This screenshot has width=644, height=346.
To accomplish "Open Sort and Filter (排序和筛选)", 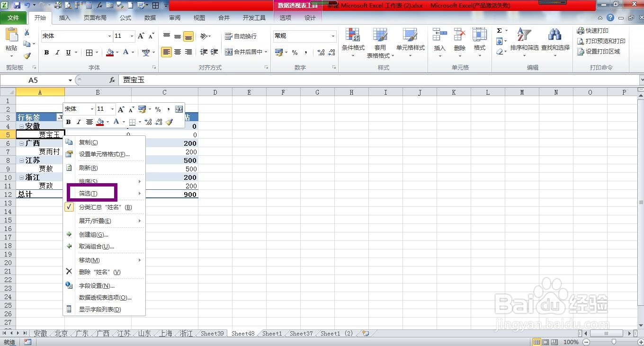I will (524, 43).
